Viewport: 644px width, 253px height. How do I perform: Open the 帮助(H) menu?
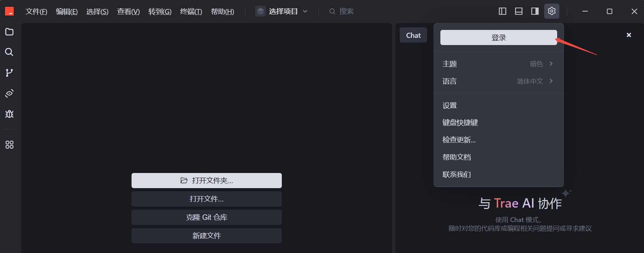click(222, 12)
